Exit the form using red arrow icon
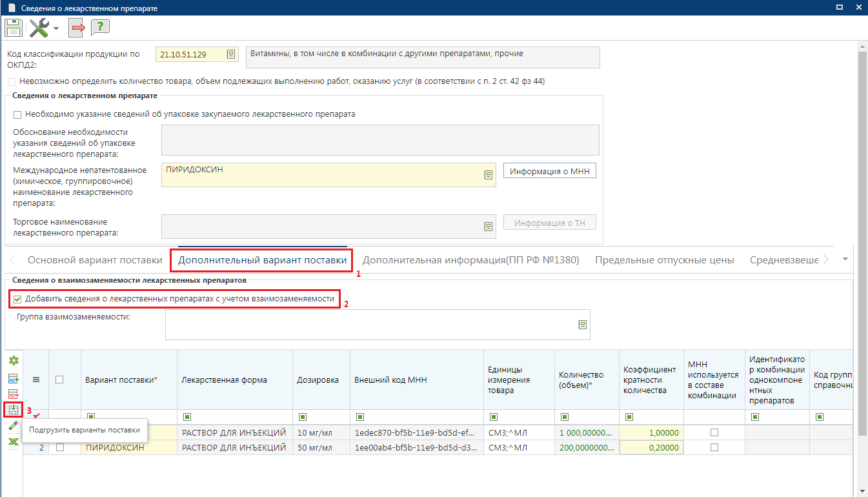This screenshot has width=868, height=497. coord(78,28)
